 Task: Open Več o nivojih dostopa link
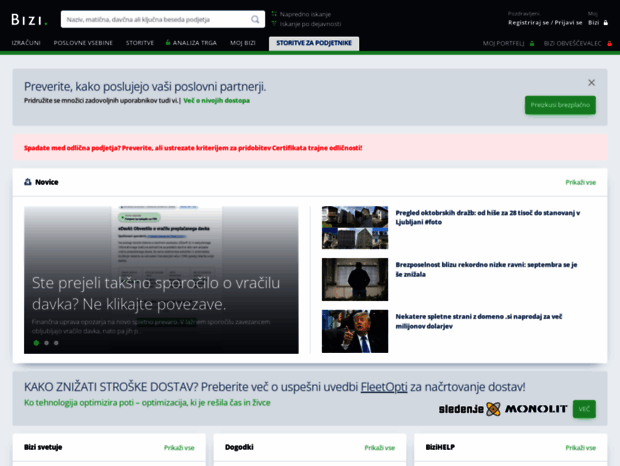(x=216, y=101)
